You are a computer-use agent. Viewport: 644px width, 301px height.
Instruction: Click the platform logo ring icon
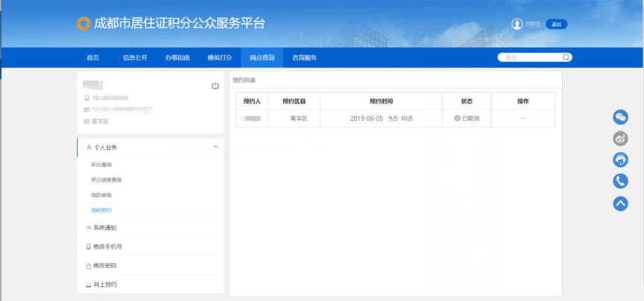84,24
